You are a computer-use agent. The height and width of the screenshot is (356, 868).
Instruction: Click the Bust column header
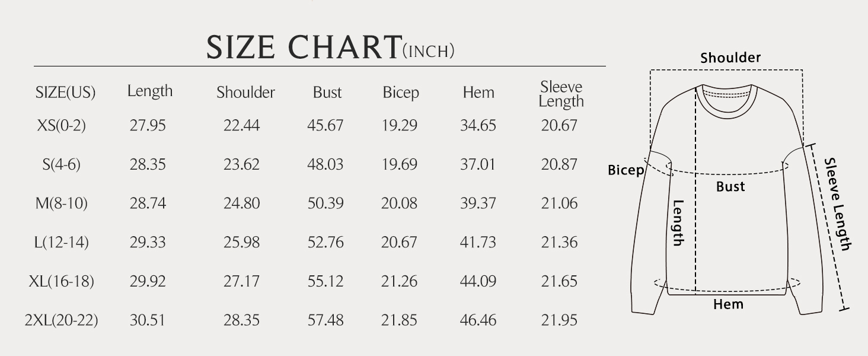coord(327,93)
